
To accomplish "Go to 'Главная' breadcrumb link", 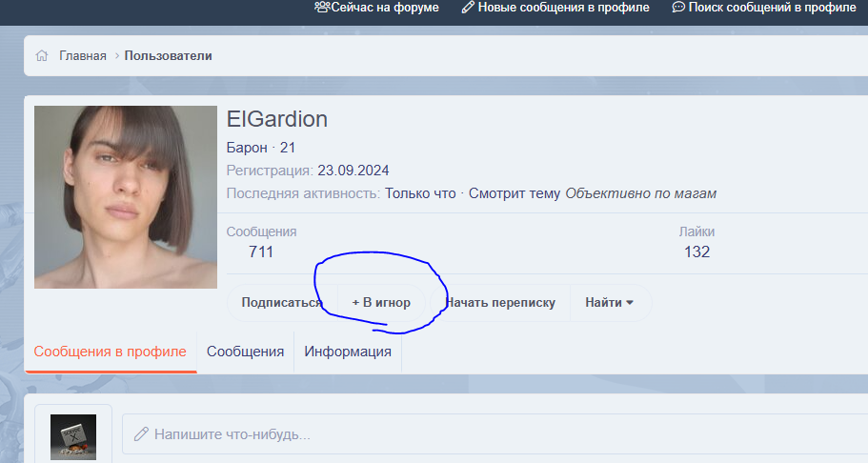I will click(x=82, y=56).
